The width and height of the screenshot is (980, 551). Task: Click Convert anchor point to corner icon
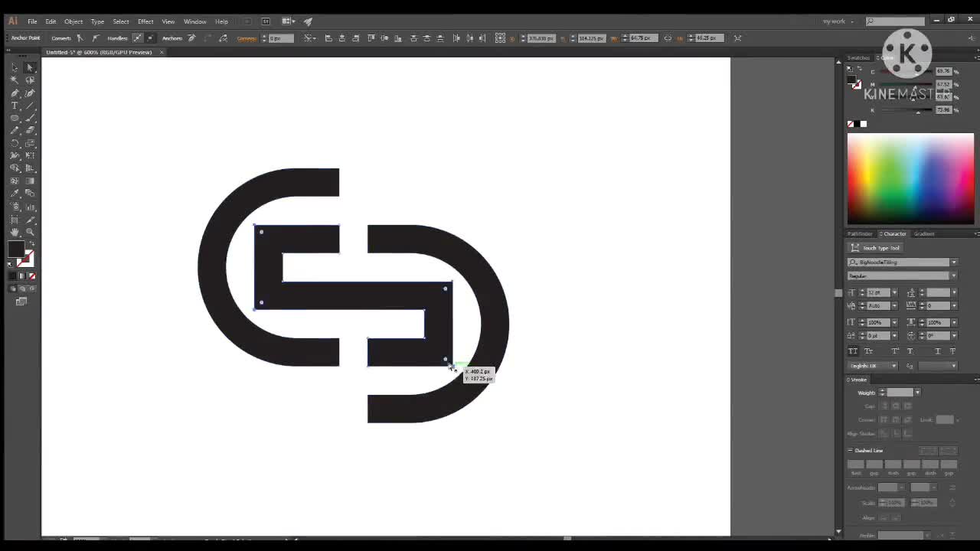(80, 37)
